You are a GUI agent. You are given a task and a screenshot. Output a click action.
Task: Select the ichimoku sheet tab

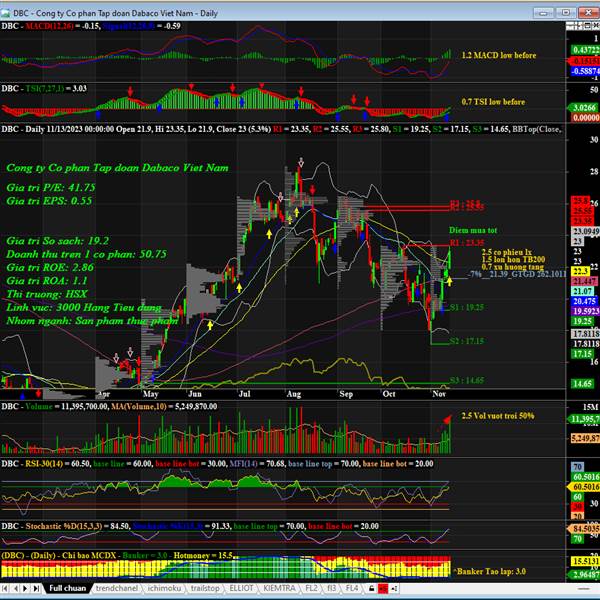164,588
